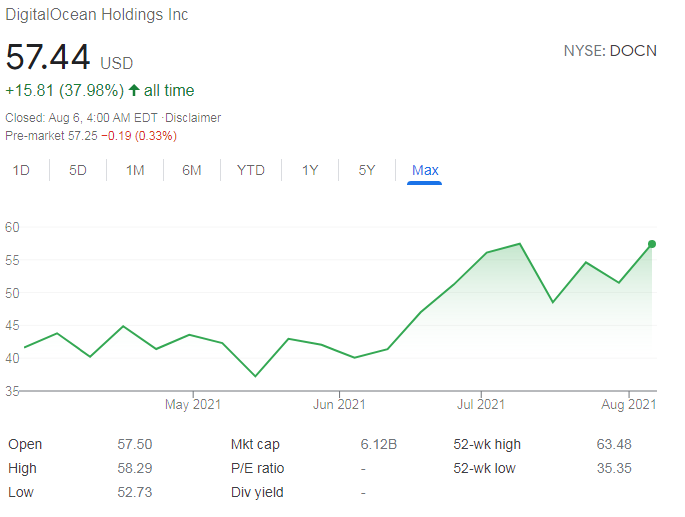Click the P/E ratio label
This screenshot has height=517, width=685.
click(x=257, y=468)
